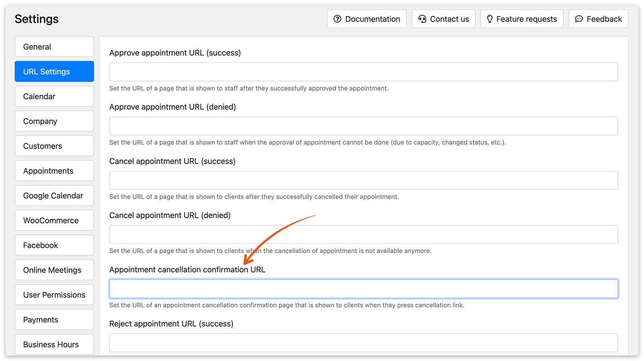This screenshot has width=644, height=361.
Task: Go to the Customers settings tab
Action: (54, 146)
